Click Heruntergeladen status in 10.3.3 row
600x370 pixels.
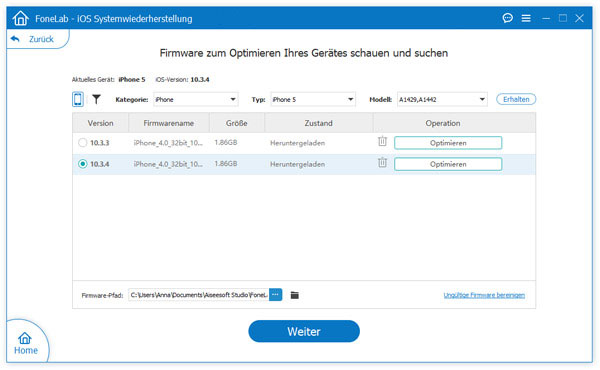[297, 143]
